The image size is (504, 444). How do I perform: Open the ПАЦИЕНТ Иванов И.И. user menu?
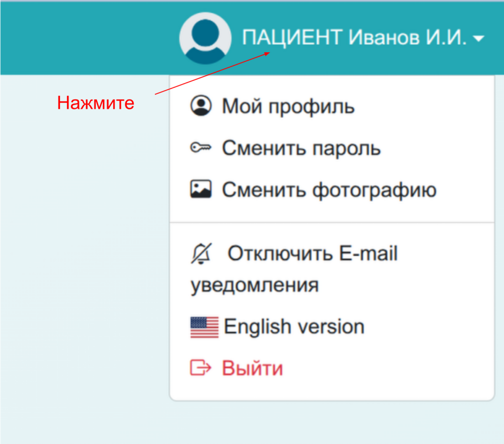354,38
